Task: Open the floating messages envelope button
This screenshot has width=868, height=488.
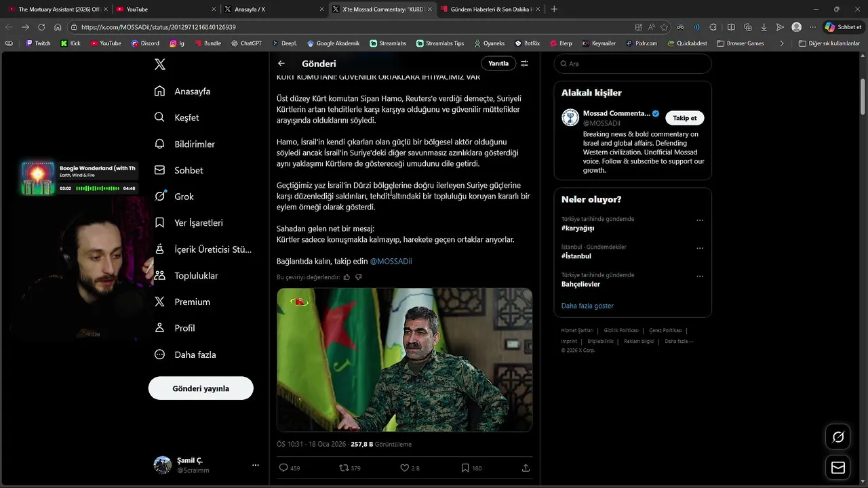Action: pos(837,468)
